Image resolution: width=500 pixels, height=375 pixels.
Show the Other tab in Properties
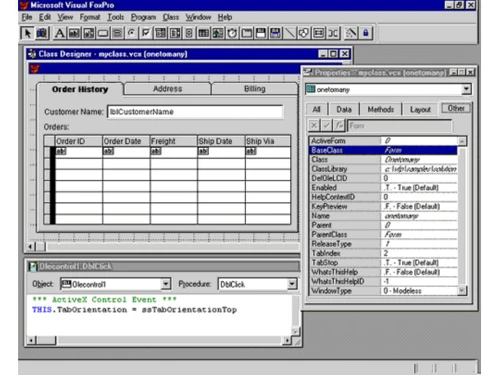point(456,108)
